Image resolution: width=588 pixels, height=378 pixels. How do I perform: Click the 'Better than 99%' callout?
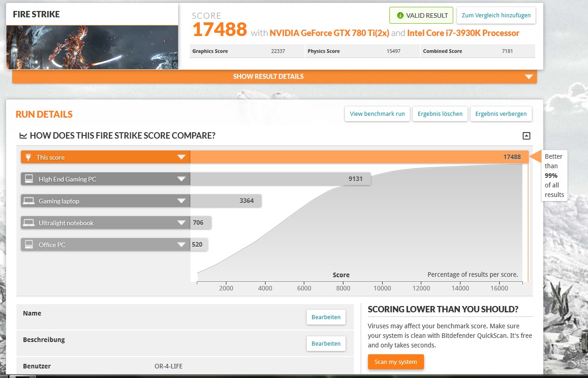click(x=554, y=176)
